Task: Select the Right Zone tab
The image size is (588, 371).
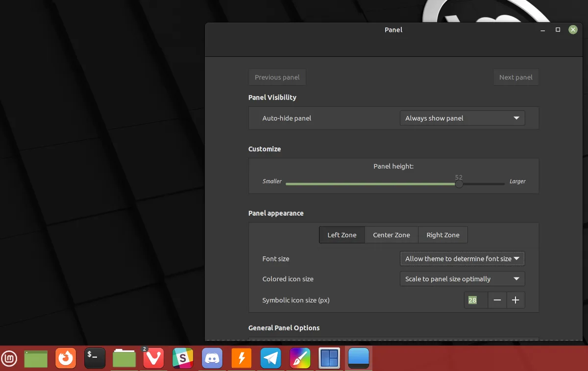Action: tap(442, 235)
